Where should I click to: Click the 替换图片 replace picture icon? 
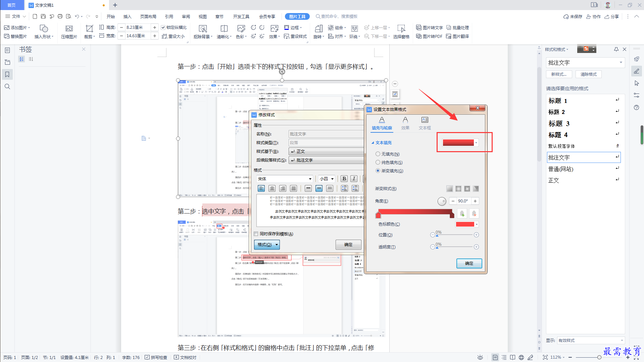click(x=15, y=36)
